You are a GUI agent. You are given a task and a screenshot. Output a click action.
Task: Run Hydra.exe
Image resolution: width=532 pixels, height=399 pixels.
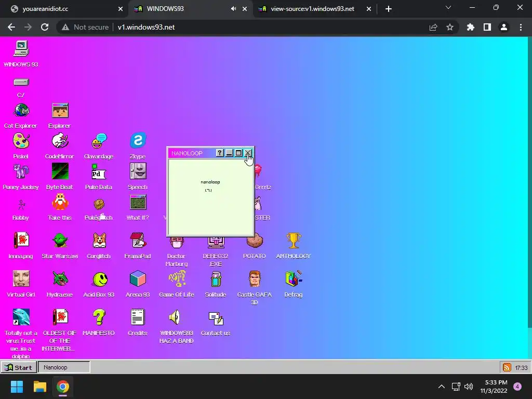(x=60, y=279)
